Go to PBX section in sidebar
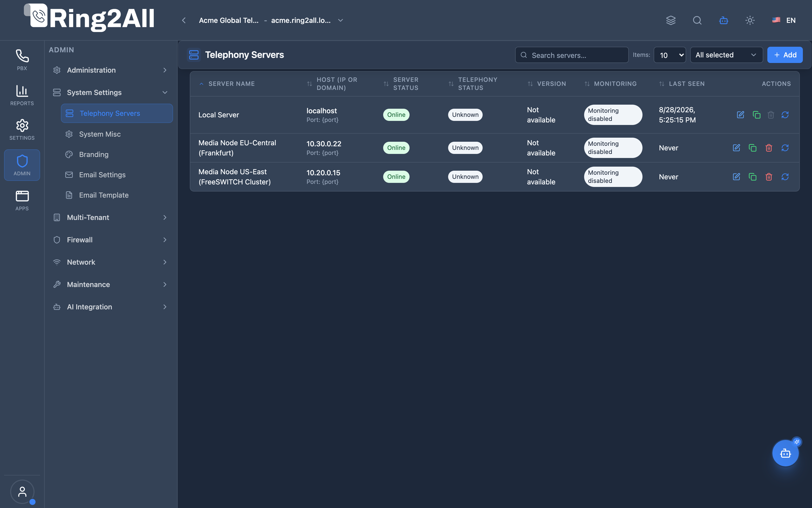 coord(22,60)
